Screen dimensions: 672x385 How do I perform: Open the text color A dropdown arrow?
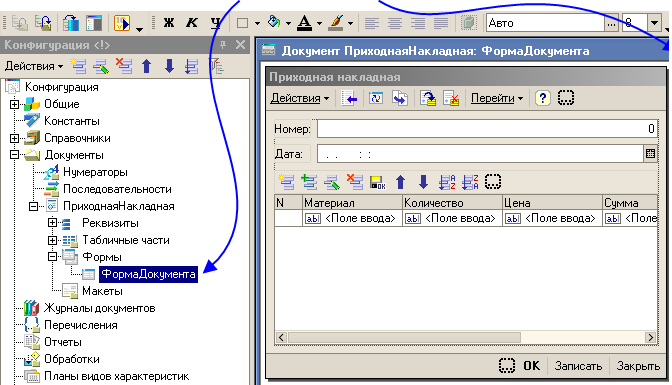pyautogui.click(x=319, y=23)
